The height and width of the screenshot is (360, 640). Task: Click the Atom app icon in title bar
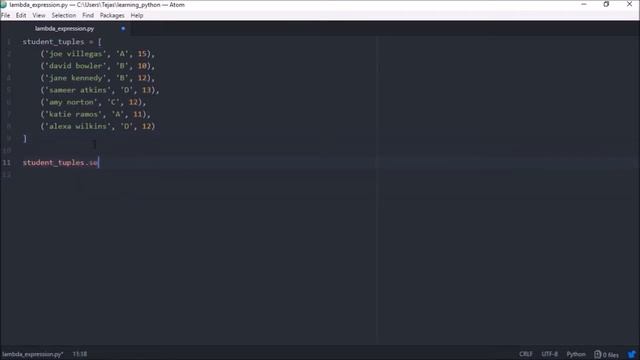[4, 5]
